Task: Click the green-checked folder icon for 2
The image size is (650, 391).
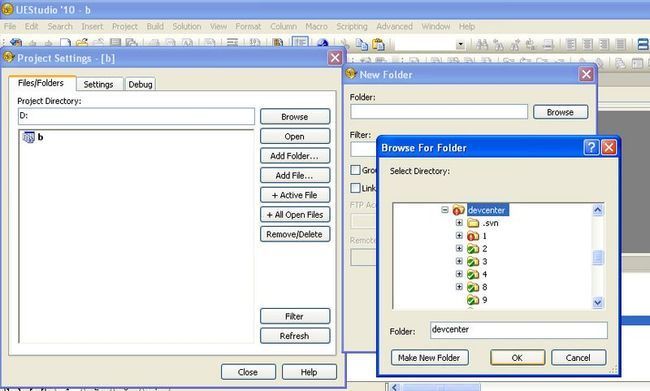Action: coord(473,249)
